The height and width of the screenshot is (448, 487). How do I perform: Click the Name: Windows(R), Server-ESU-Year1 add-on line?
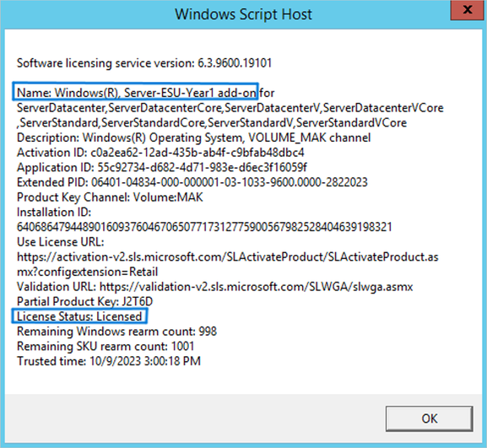146,93
